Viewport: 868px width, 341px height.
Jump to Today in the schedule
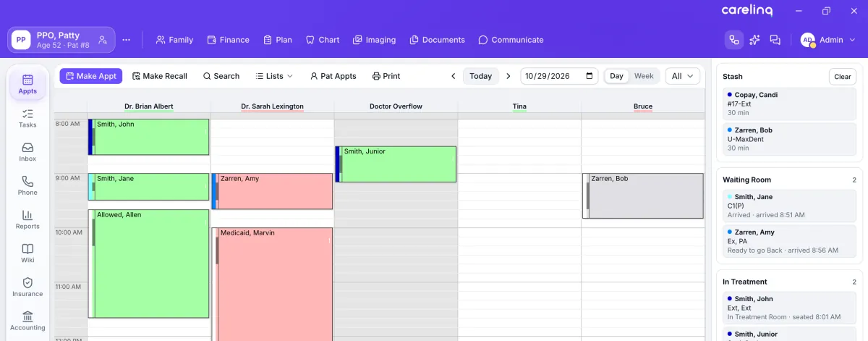coord(481,76)
